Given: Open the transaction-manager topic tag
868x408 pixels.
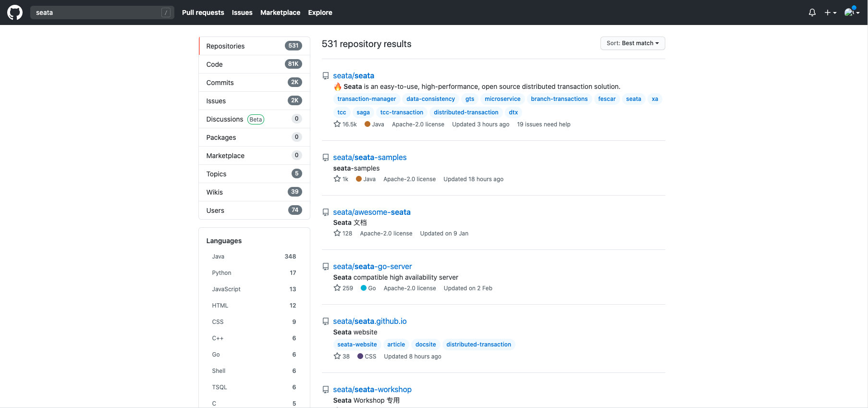Looking at the screenshot, I should (x=367, y=99).
